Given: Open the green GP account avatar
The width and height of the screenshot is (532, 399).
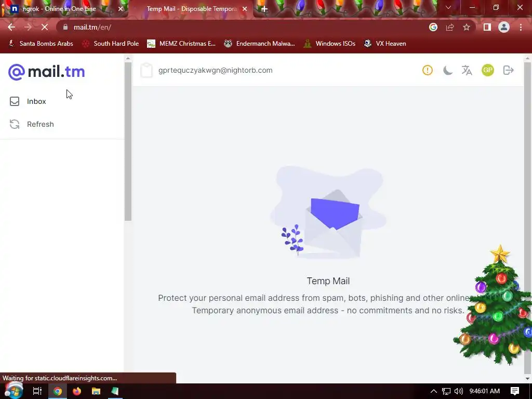Looking at the screenshot, I should point(487,70).
